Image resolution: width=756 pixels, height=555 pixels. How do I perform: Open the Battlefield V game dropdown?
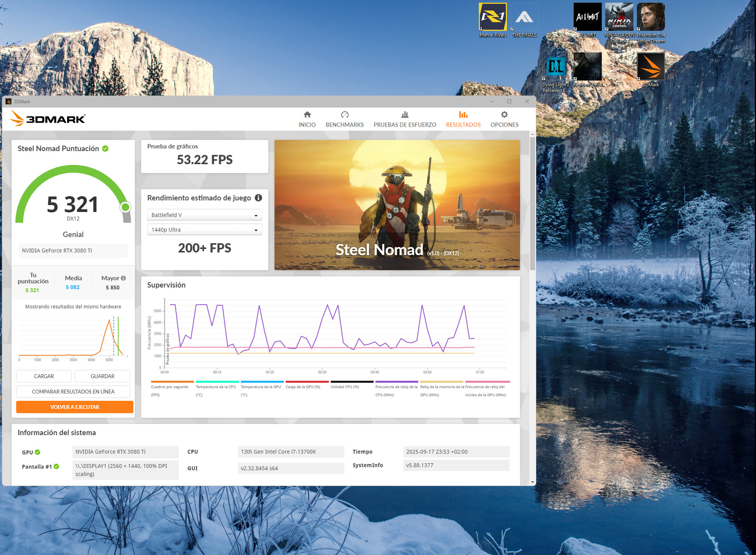pos(204,215)
